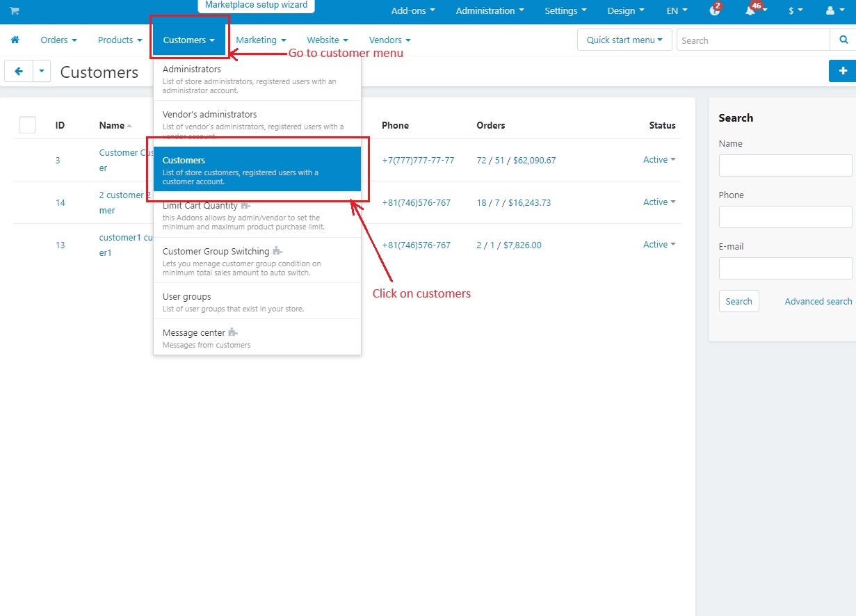The height and width of the screenshot is (616, 856).
Task: Open the Quick start menu dropdown
Action: pyautogui.click(x=624, y=40)
